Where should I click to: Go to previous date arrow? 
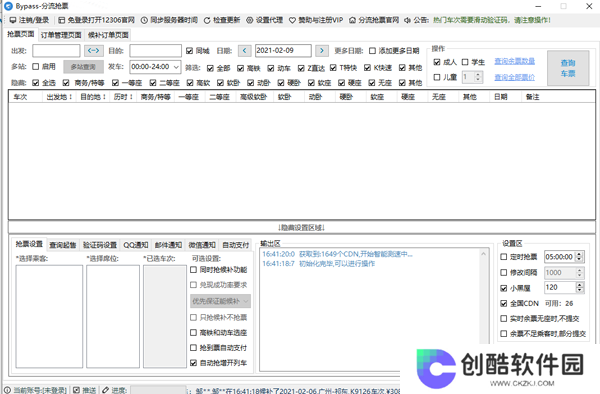245,50
